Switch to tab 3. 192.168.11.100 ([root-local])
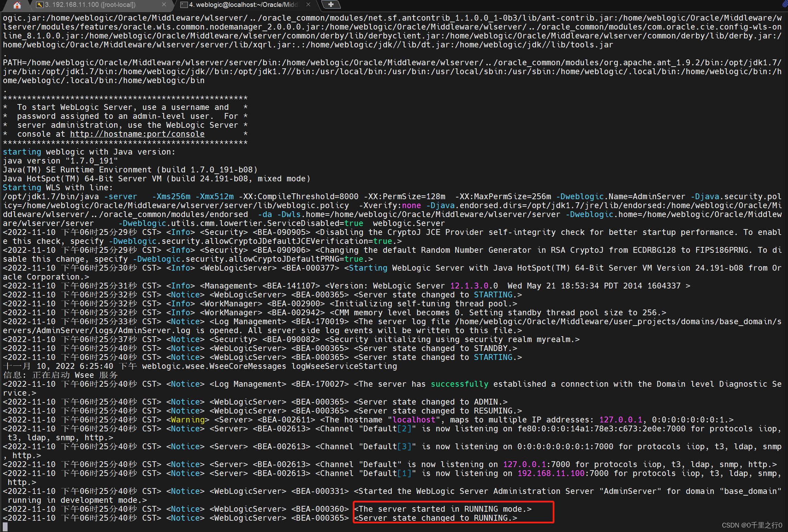 96,5
